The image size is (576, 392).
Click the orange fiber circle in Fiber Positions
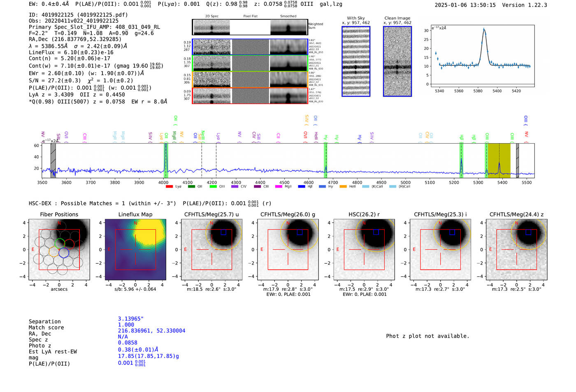pos(54,252)
